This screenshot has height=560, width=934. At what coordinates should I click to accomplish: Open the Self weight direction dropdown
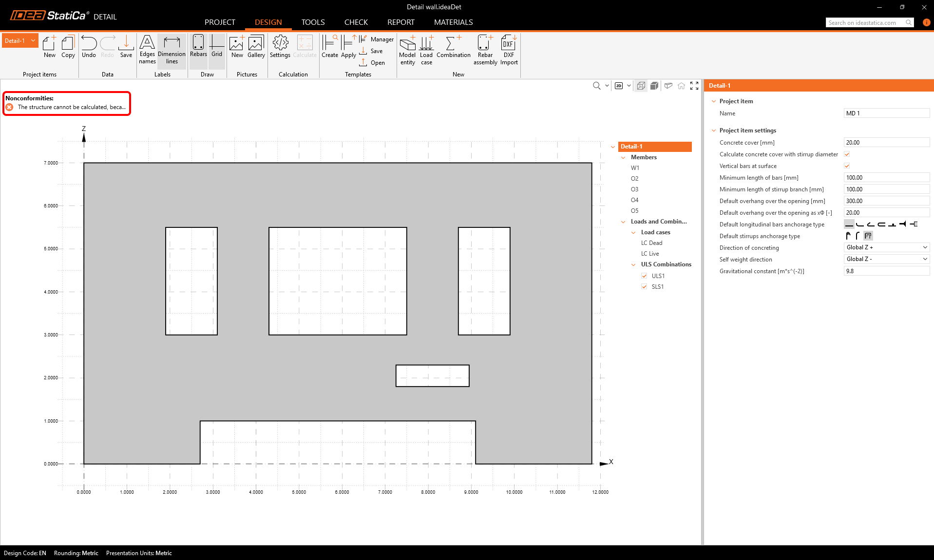(886, 259)
